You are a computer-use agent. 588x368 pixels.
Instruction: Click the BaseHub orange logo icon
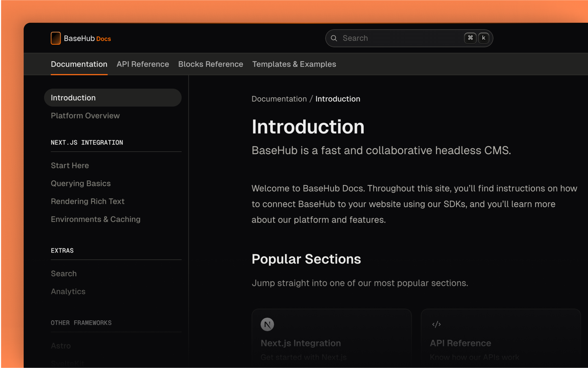[56, 38]
